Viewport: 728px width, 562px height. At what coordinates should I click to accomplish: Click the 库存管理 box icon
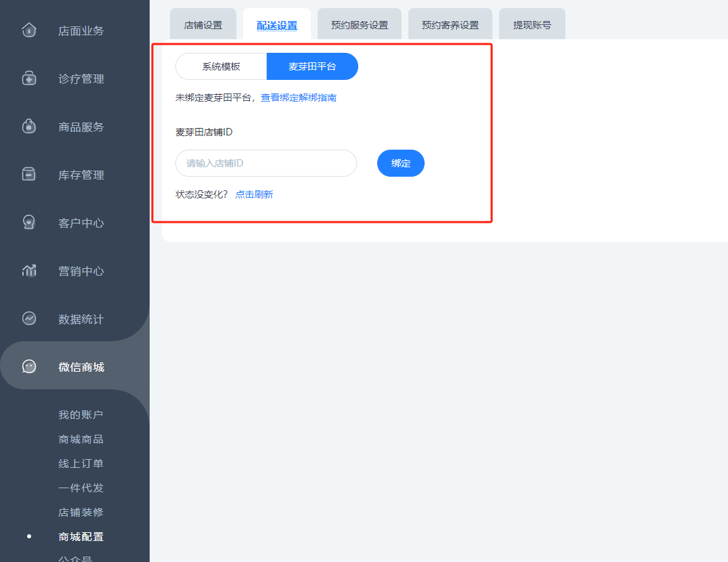pos(29,175)
